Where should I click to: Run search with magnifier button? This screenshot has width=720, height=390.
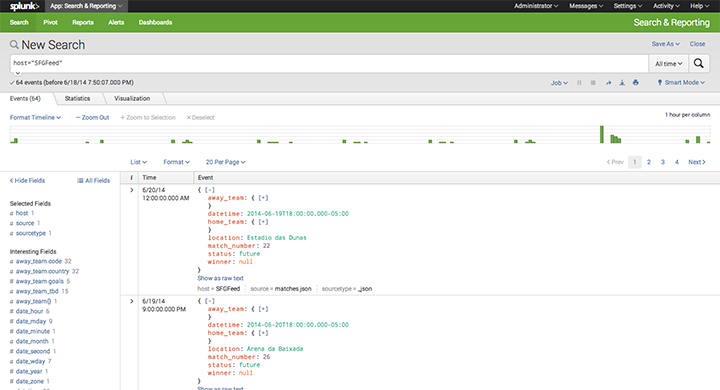pyautogui.click(x=698, y=63)
